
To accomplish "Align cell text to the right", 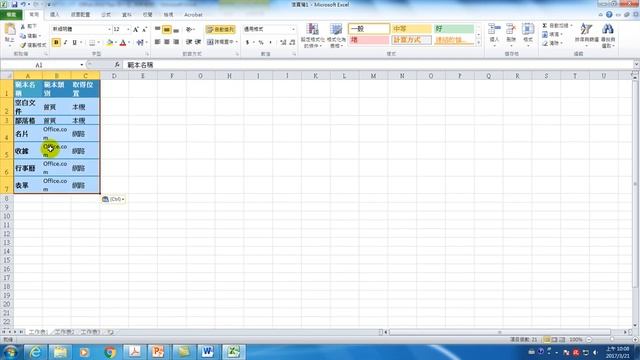I will point(176,42).
